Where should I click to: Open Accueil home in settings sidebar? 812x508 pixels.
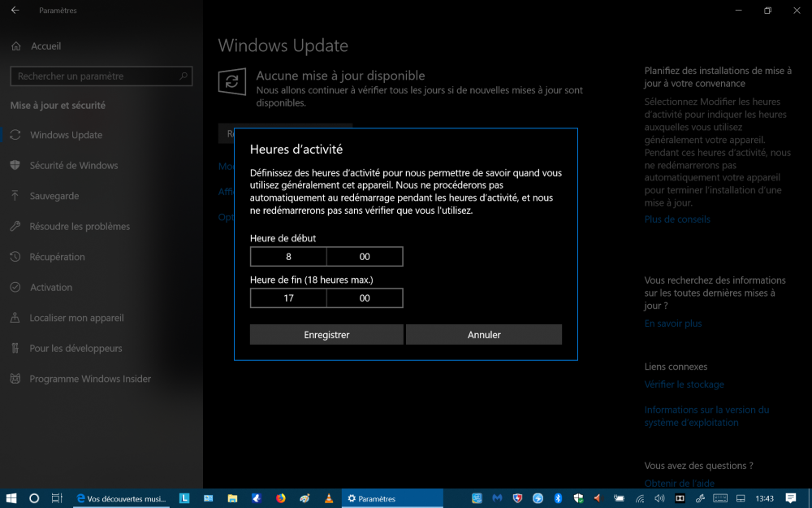coord(45,46)
